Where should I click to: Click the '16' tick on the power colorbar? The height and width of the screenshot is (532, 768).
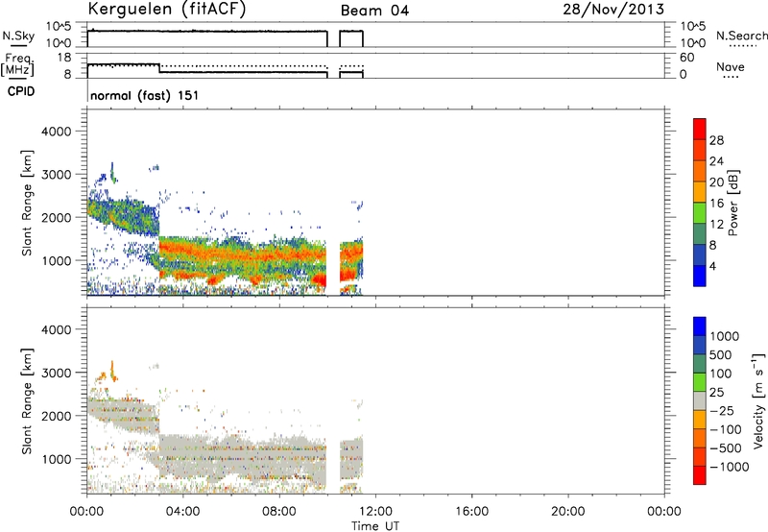(716, 204)
